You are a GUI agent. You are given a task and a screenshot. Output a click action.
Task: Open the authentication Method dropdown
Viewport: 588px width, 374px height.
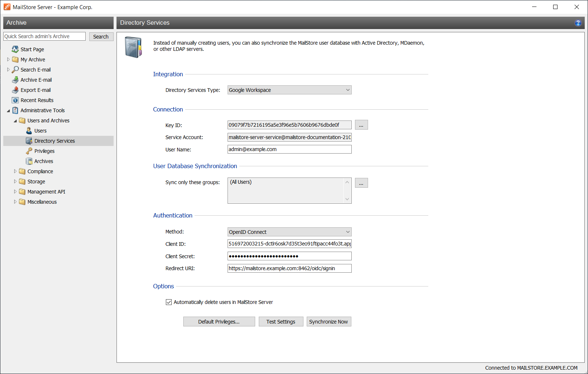tap(289, 232)
